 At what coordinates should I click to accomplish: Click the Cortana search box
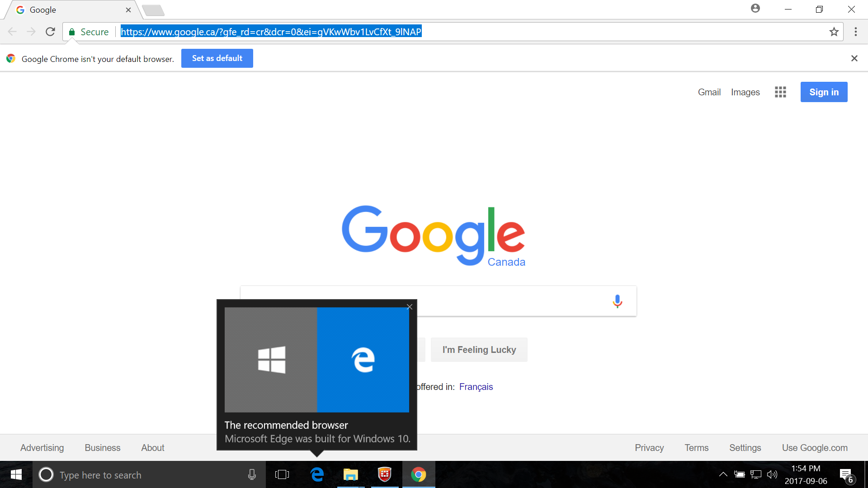pyautogui.click(x=149, y=475)
